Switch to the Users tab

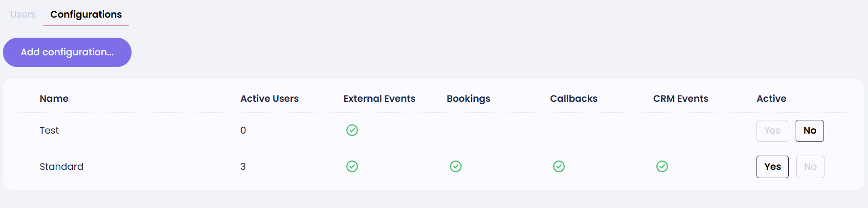[x=23, y=15]
